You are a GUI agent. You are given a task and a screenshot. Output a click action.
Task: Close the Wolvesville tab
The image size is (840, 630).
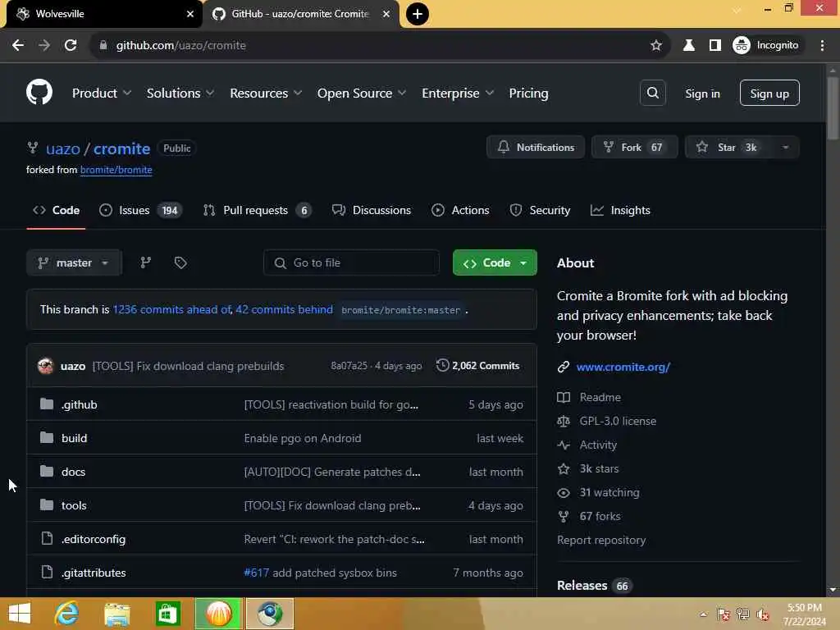pyautogui.click(x=189, y=14)
